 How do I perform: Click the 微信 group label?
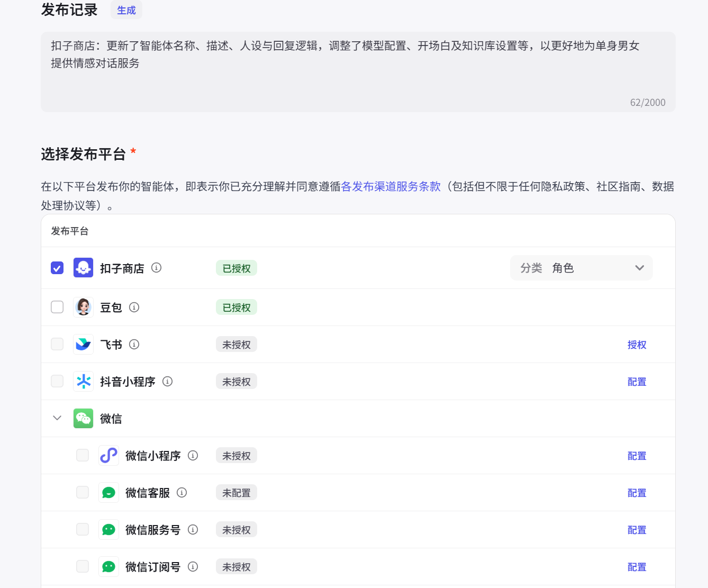111,419
